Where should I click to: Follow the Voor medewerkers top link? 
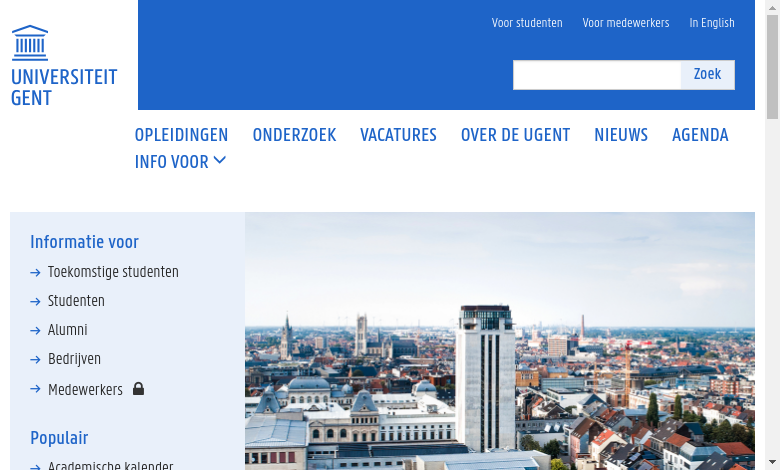626,23
